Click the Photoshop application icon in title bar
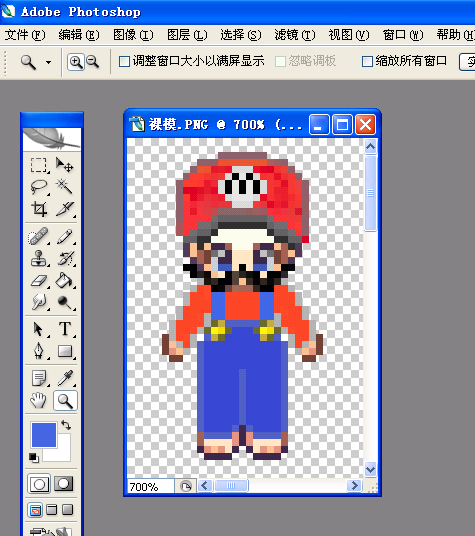 (8, 11)
